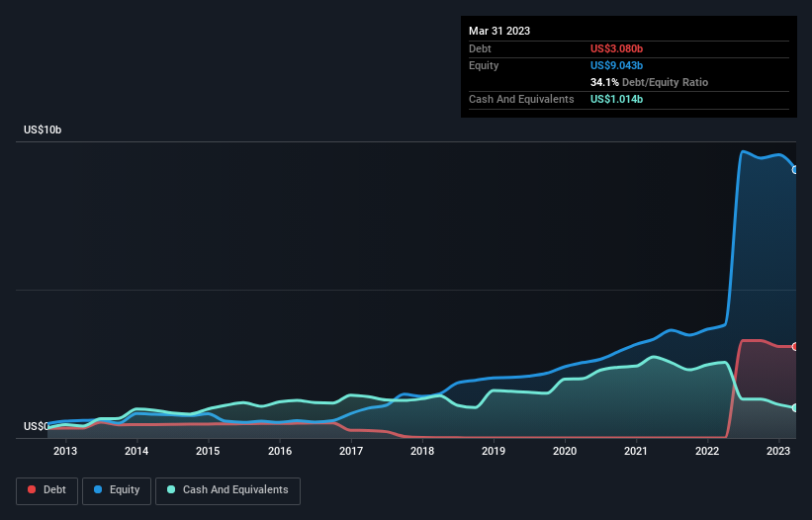Screen dimensions: 812x520
Task: Click the 2017 x-axis label
Action: click(x=351, y=451)
